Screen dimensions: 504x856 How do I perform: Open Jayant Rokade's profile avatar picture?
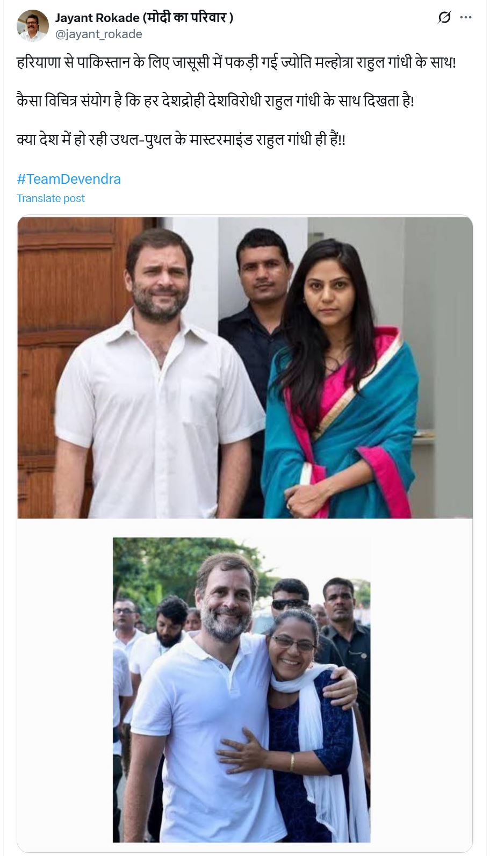(x=33, y=25)
